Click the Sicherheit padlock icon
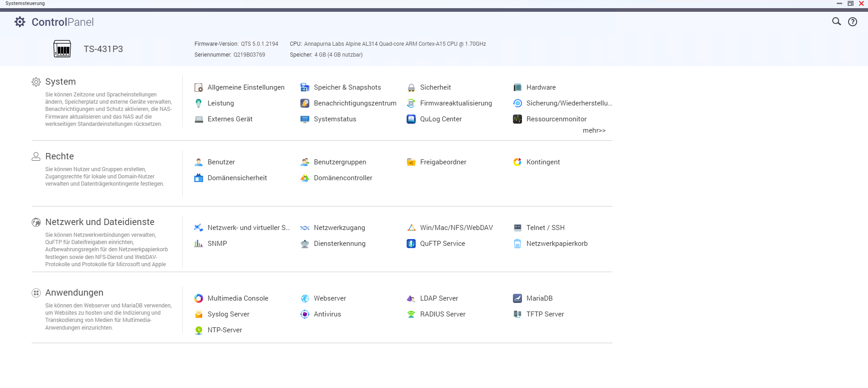868x388 pixels. click(411, 87)
